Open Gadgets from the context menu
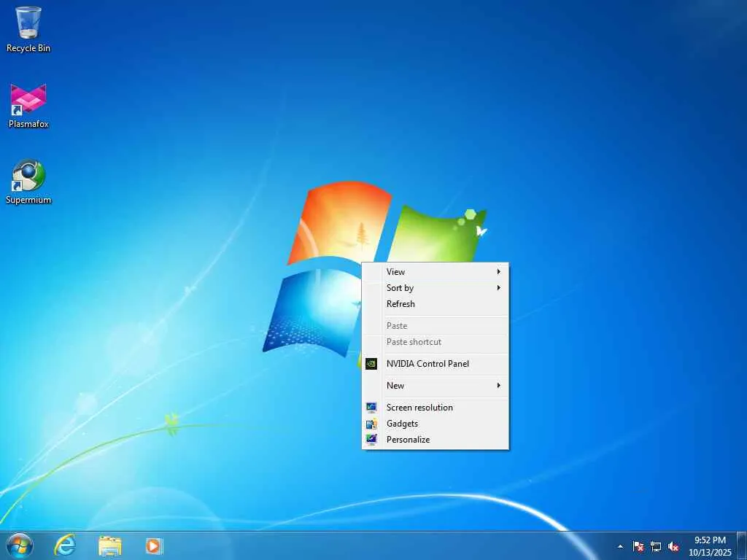This screenshot has width=747, height=560. click(436, 424)
